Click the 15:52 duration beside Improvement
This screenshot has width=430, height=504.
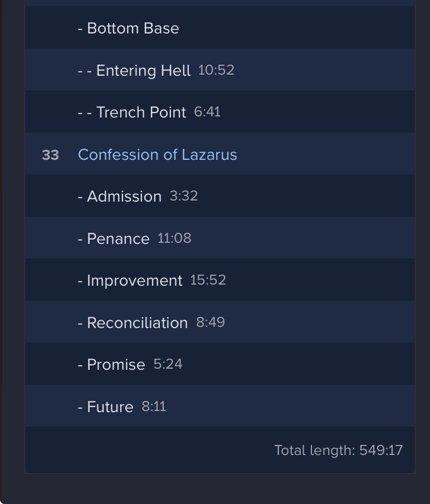click(x=208, y=280)
